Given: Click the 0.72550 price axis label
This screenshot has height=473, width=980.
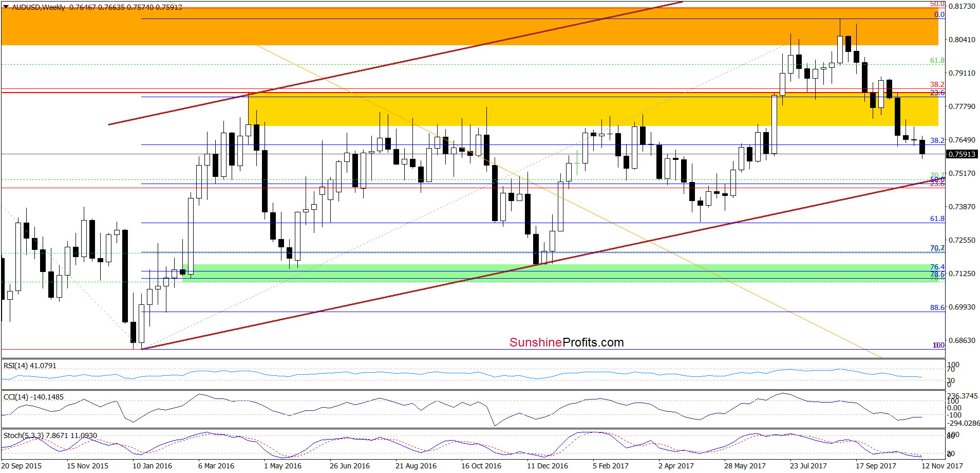Looking at the screenshot, I should pos(962,240).
